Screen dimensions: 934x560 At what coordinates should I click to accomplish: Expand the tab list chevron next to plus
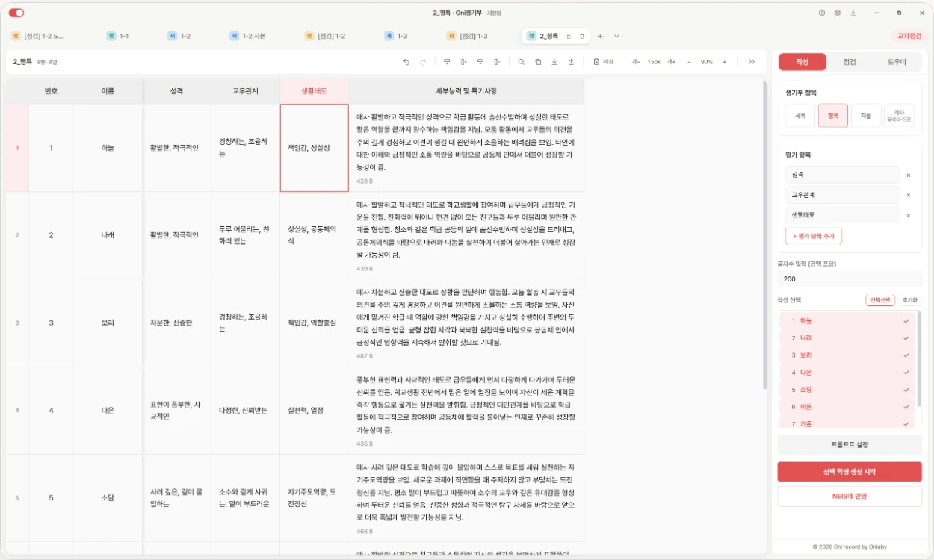[x=616, y=36]
